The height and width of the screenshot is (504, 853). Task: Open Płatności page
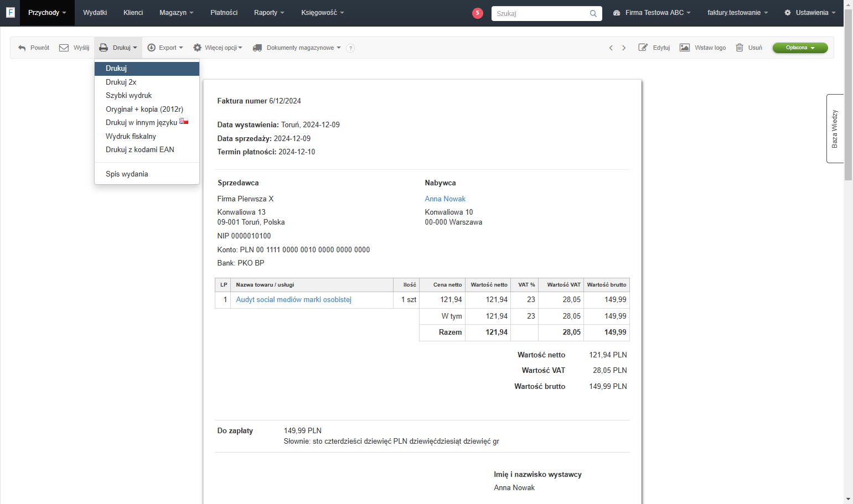click(x=224, y=13)
